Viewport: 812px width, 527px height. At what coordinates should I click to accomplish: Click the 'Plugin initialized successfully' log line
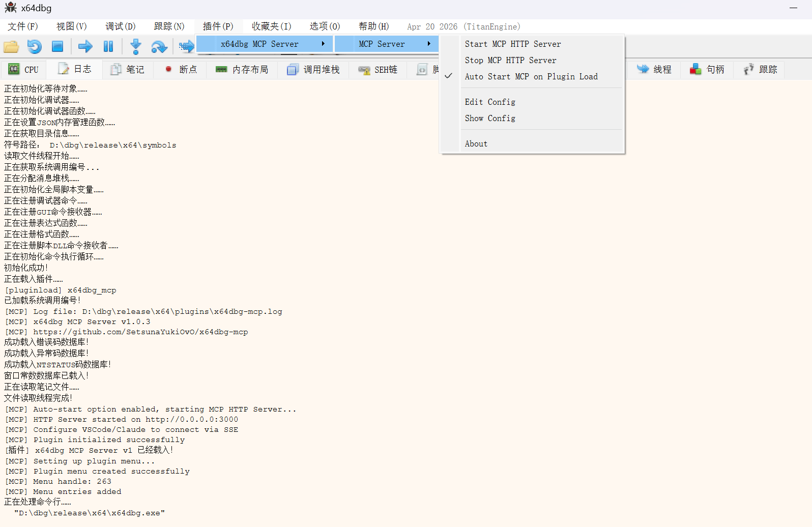click(95, 440)
